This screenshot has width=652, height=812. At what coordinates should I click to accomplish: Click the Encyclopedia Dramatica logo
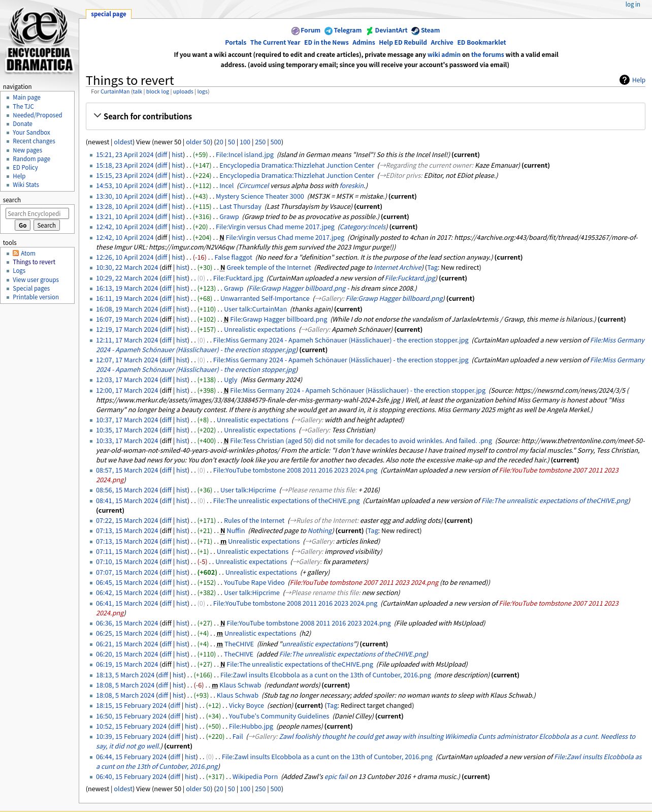(39, 39)
